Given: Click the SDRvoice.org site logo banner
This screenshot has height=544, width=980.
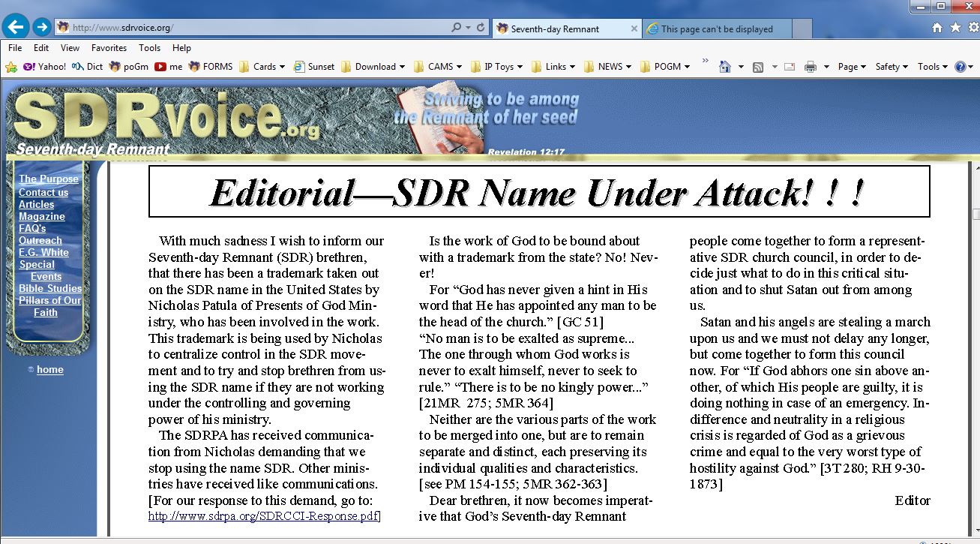Looking at the screenshot, I should click(166, 119).
